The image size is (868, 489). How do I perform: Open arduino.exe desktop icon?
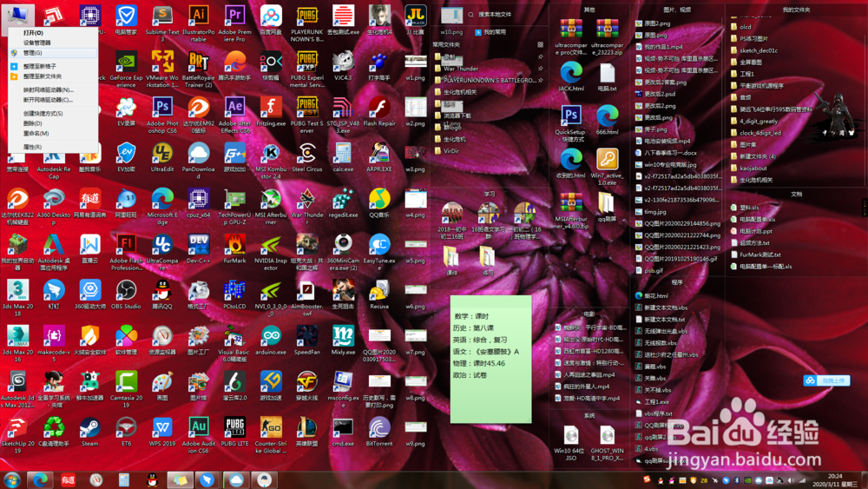(271, 340)
